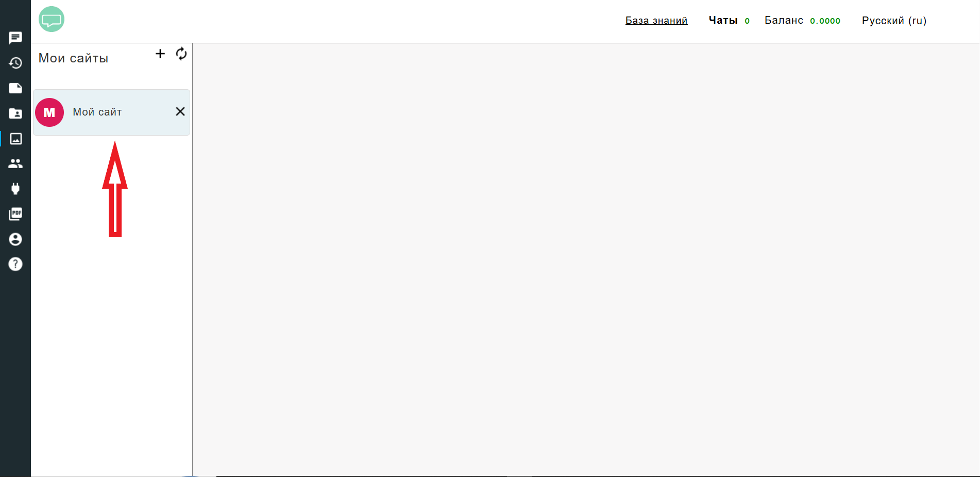The image size is (980, 477).
Task: Open the history clock icon in sidebar
Action: coord(15,63)
